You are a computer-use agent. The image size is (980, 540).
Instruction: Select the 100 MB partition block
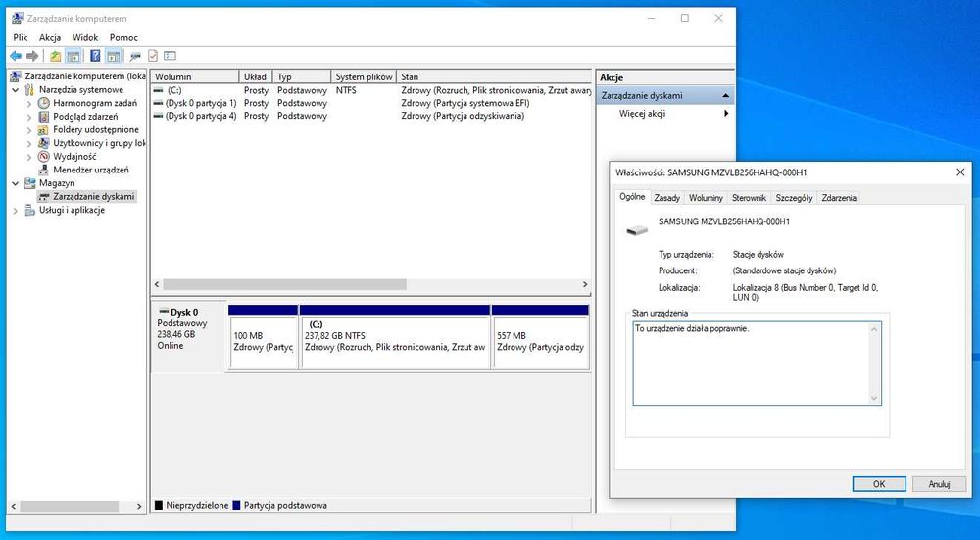tap(263, 342)
